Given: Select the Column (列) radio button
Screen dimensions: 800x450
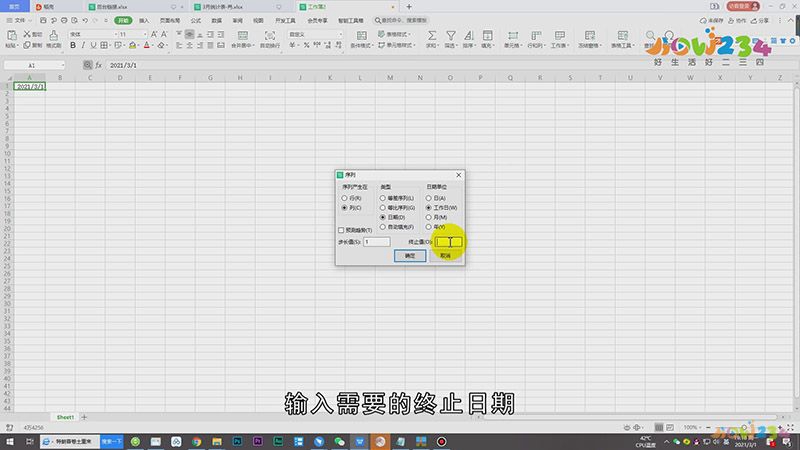Looking at the screenshot, I should 344,208.
